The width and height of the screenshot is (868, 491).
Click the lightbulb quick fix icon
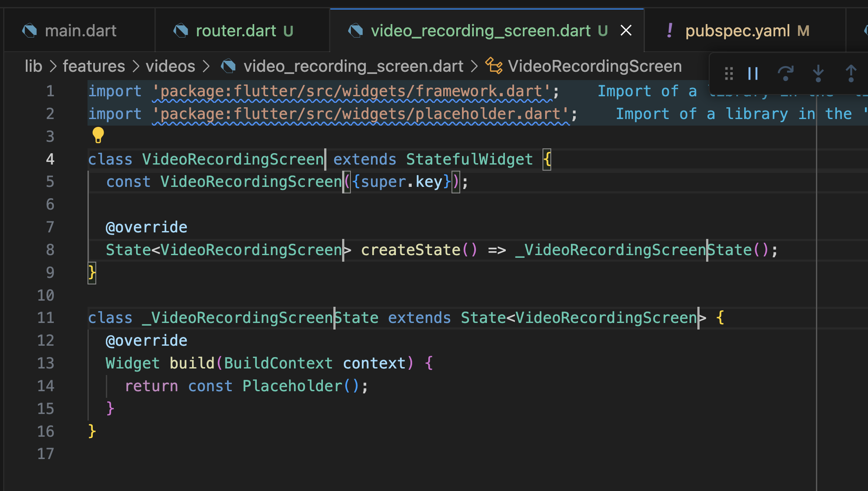98,135
